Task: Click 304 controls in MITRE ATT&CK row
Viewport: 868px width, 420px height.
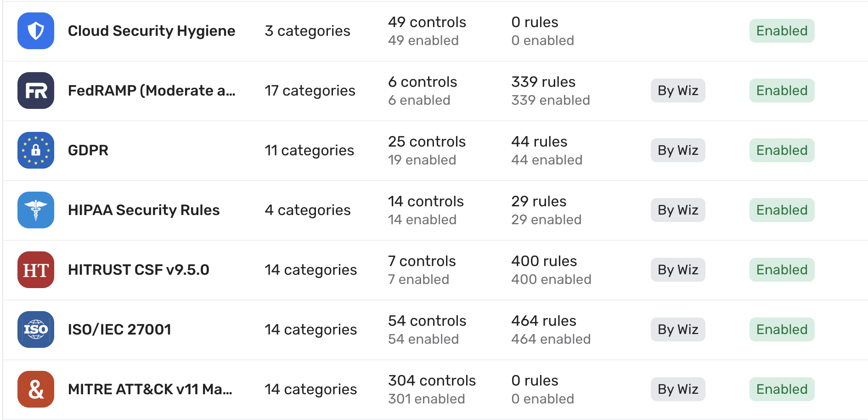Action: 432,380
